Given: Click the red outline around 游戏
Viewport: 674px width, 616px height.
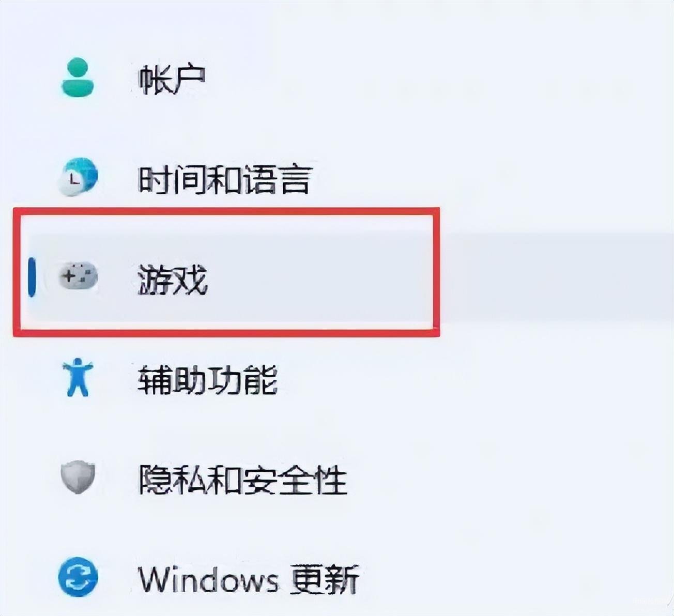Looking at the screenshot, I should 226,211.
